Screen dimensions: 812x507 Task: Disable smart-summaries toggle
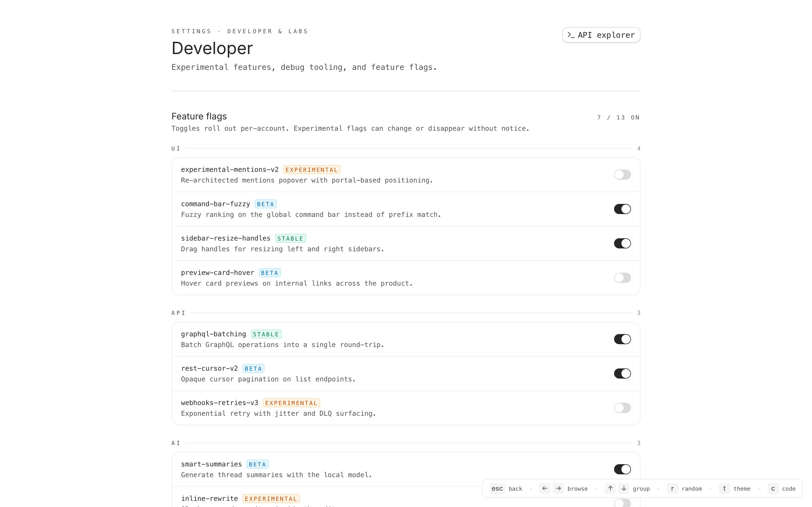tap(622, 469)
